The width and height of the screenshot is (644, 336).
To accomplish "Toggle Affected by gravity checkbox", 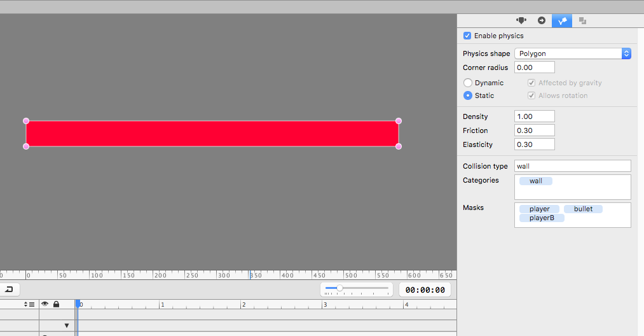I will (531, 83).
